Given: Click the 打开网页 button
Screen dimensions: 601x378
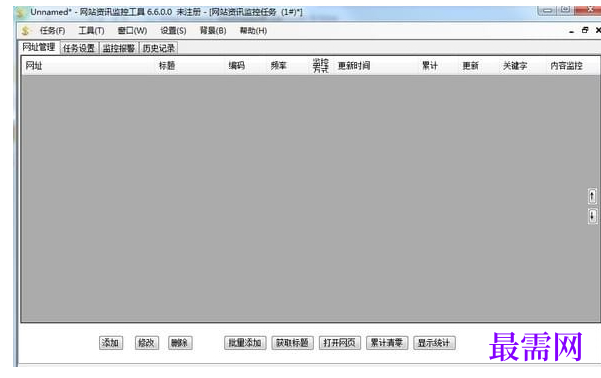Looking at the screenshot, I should pos(340,343).
